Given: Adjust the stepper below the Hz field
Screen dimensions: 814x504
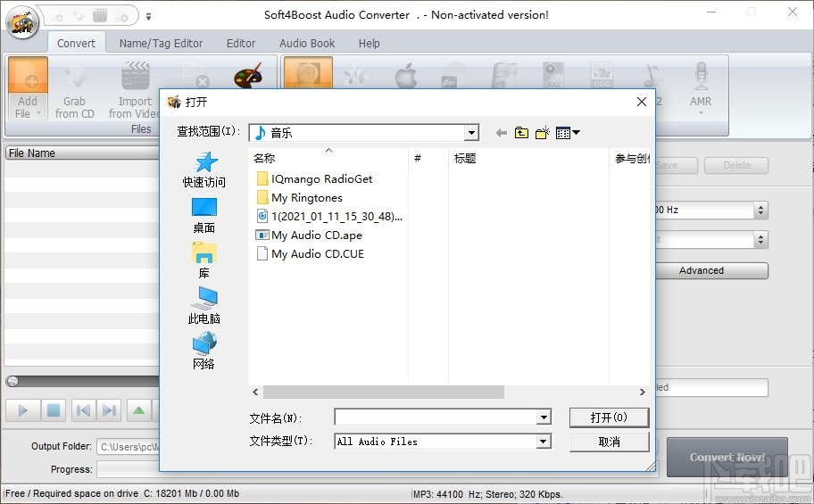Looking at the screenshot, I should pos(760,240).
